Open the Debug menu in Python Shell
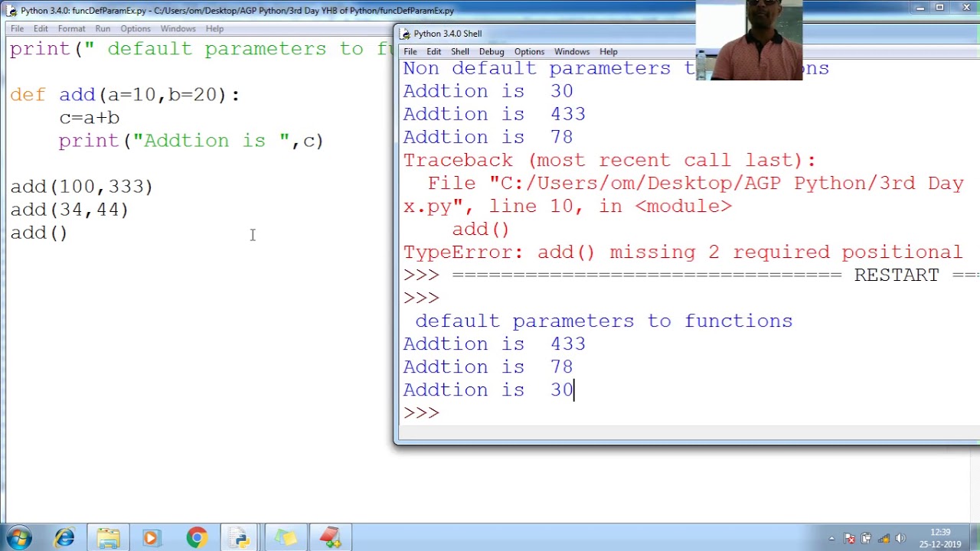 492,51
